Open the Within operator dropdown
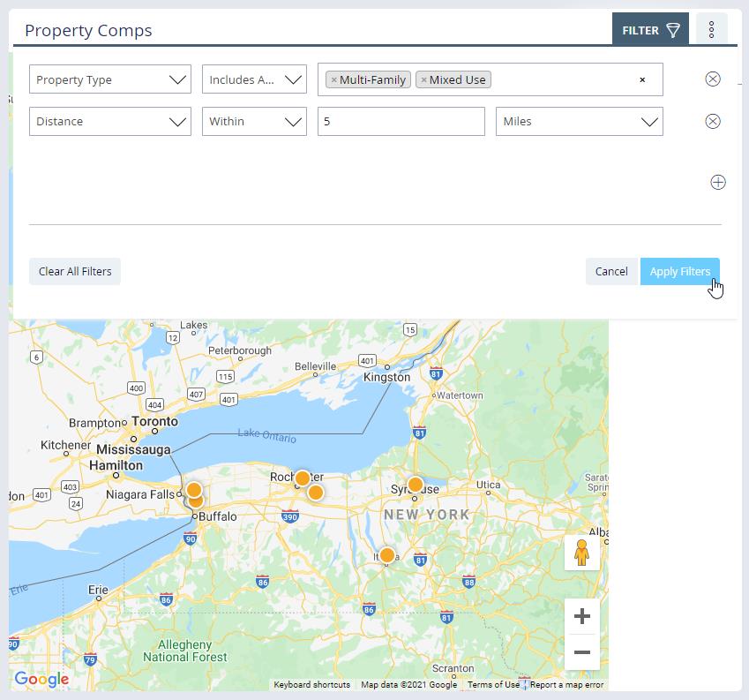749x700 pixels. tap(254, 122)
